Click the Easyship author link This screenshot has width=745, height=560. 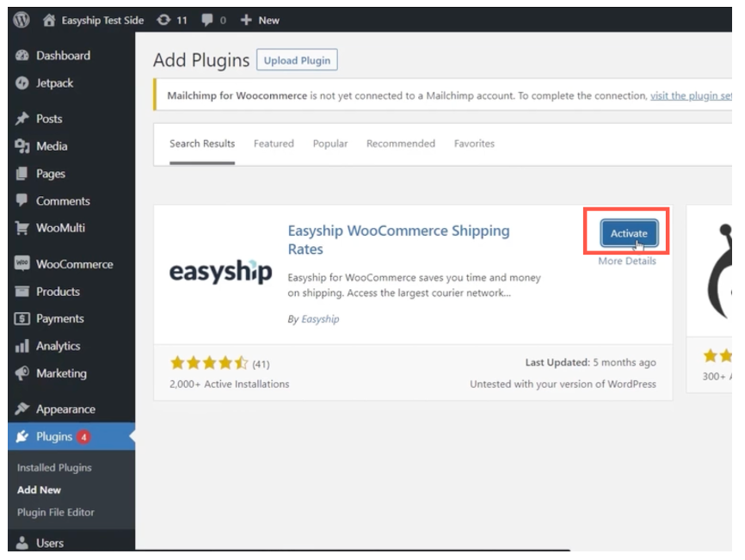pos(320,319)
